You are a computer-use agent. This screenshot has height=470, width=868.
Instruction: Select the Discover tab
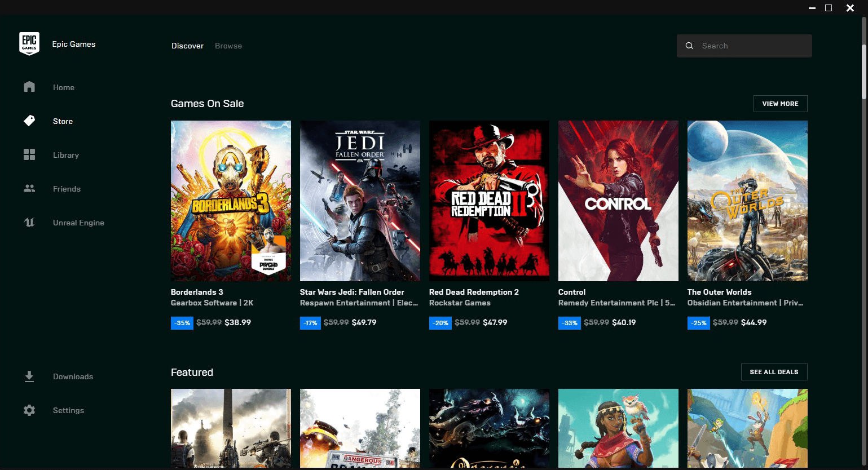(187, 46)
